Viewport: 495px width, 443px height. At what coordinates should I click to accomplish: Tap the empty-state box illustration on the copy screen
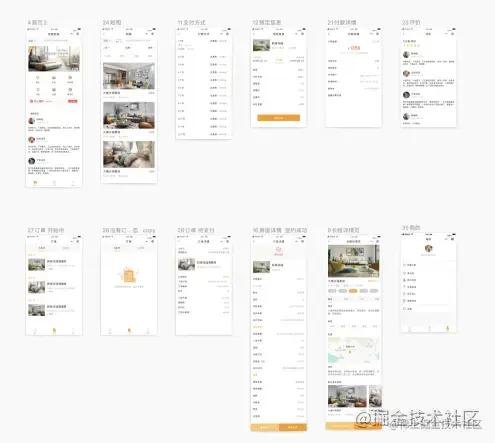click(129, 275)
